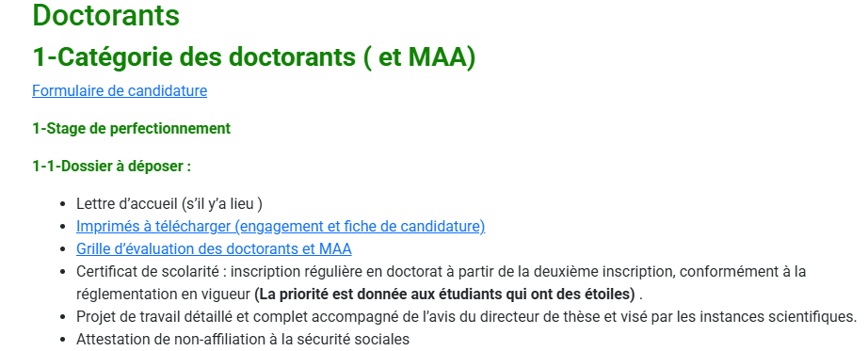Click the Lettre d'accueil list item text

tap(169, 204)
